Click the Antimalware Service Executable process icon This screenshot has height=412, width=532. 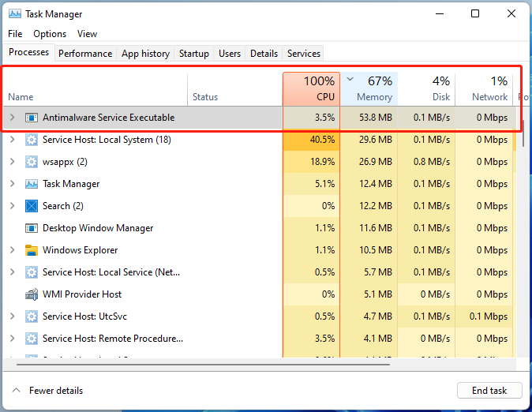pyautogui.click(x=32, y=118)
